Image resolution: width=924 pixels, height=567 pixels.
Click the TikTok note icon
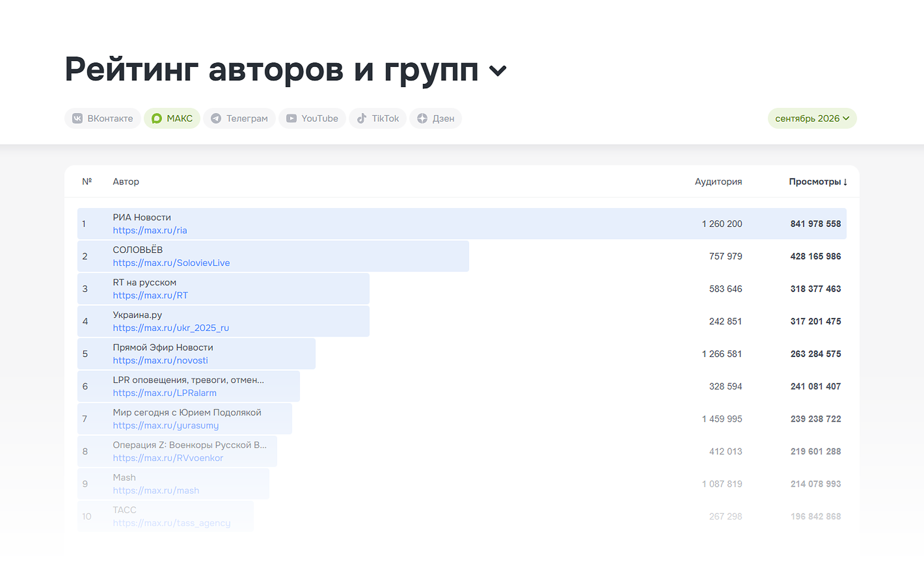tap(362, 118)
